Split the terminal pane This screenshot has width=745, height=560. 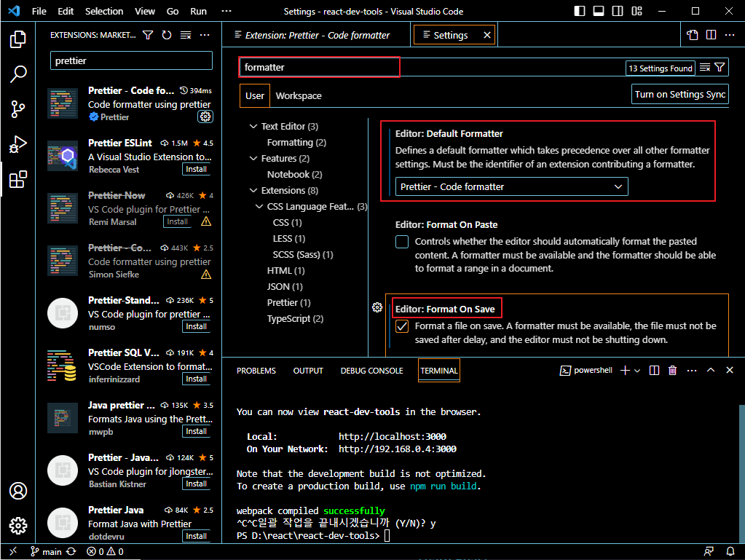point(654,371)
